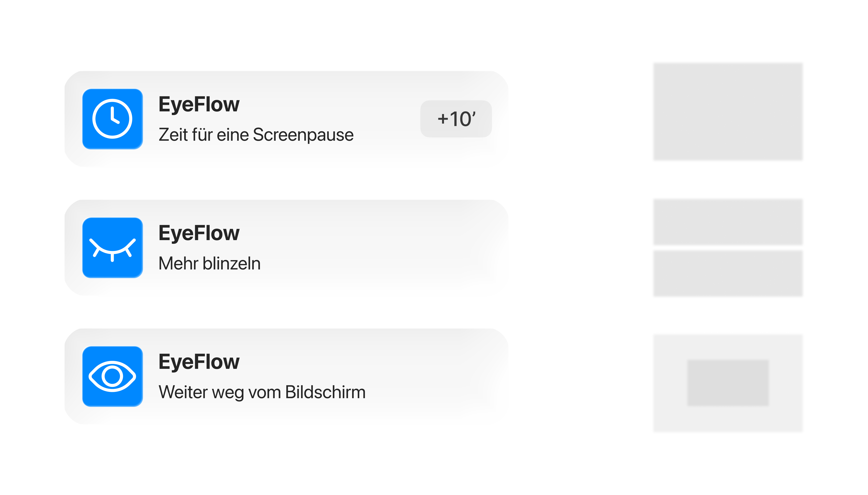Click the closed-eye blink icon
The height and width of the screenshot is (495, 868).
click(112, 248)
